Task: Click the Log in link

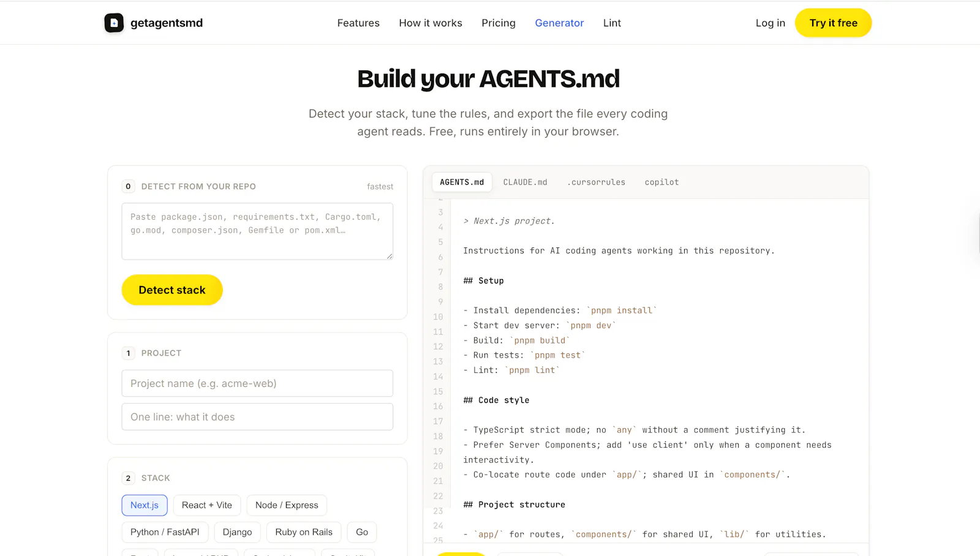Action: [x=770, y=23]
